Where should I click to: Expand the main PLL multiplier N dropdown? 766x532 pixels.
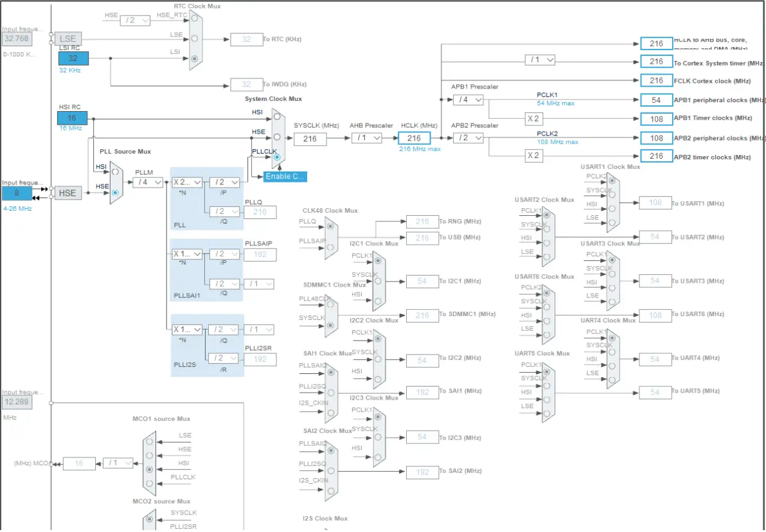[x=187, y=182]
